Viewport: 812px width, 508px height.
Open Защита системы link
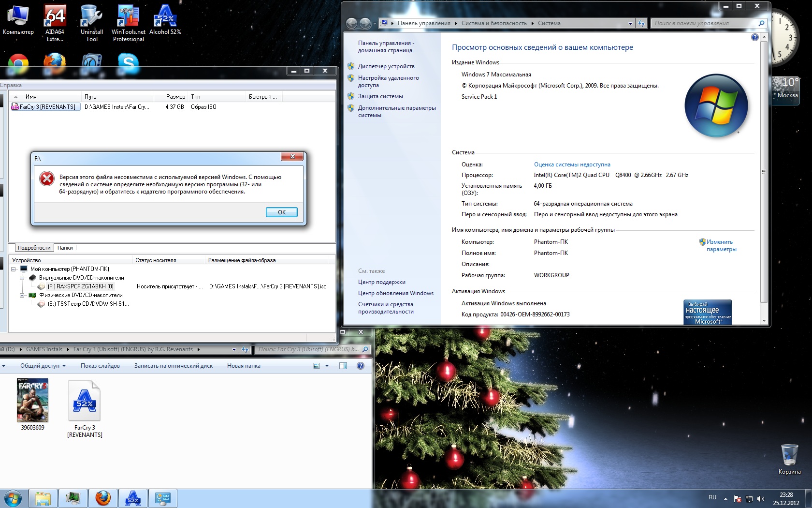pyautogui.click(x=380, y=96)
